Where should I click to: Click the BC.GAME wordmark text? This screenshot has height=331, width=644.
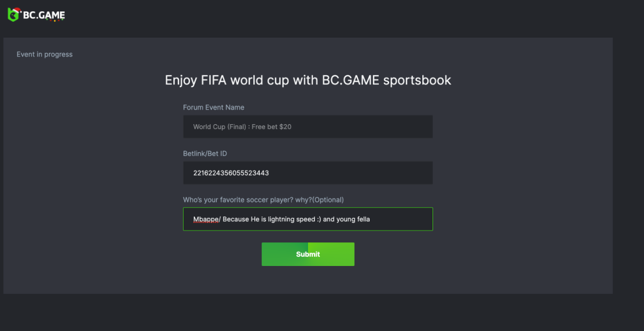(43, 16)
